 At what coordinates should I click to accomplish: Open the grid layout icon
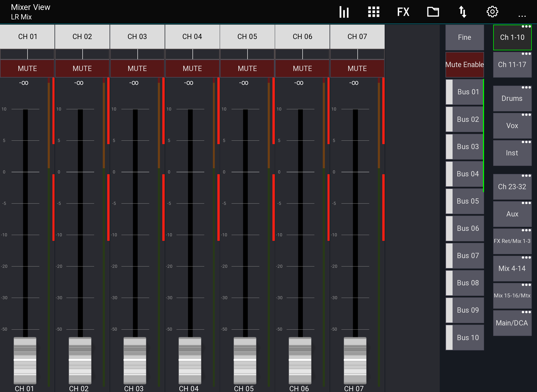tap(374, 12)
